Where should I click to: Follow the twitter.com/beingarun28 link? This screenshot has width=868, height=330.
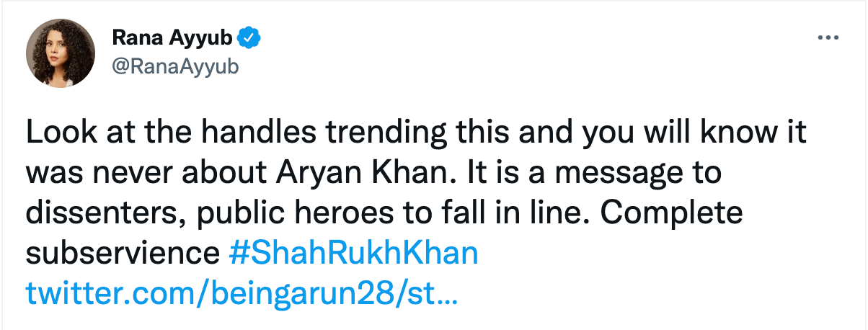[242, 293]
